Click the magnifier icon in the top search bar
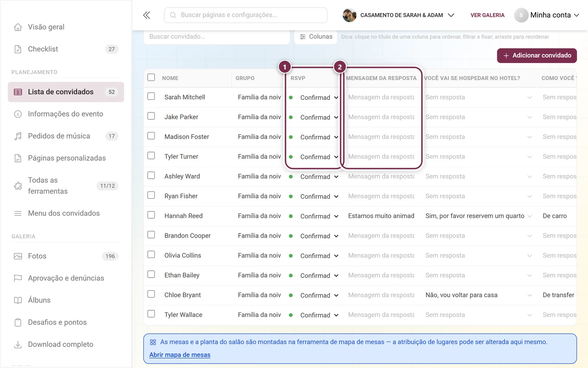 pyautogui.click(x=173, y=15)
